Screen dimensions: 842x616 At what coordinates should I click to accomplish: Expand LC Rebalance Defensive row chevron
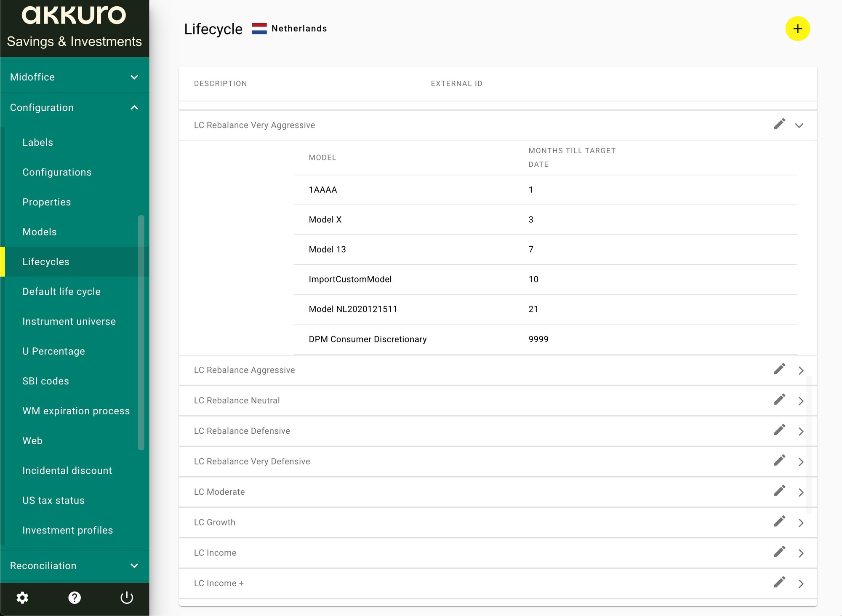pos(801,431)
